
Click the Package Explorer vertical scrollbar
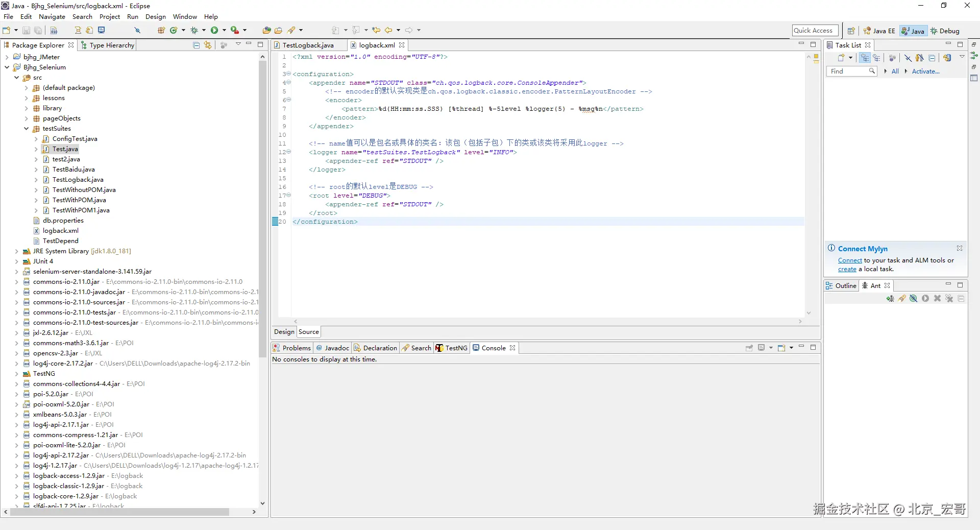coord(262,204)
